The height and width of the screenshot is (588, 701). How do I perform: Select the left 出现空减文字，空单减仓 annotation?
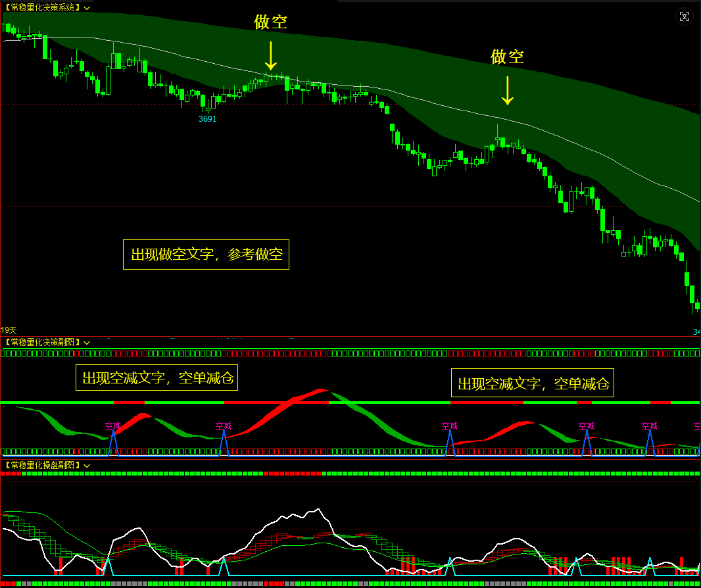158,378
